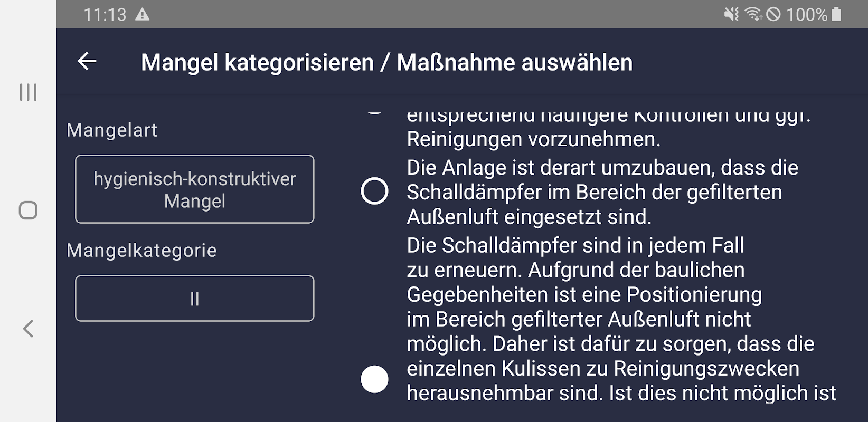Tap the Wi-Fi status icon
868x422 pixels.
click(x=753, y=14)
